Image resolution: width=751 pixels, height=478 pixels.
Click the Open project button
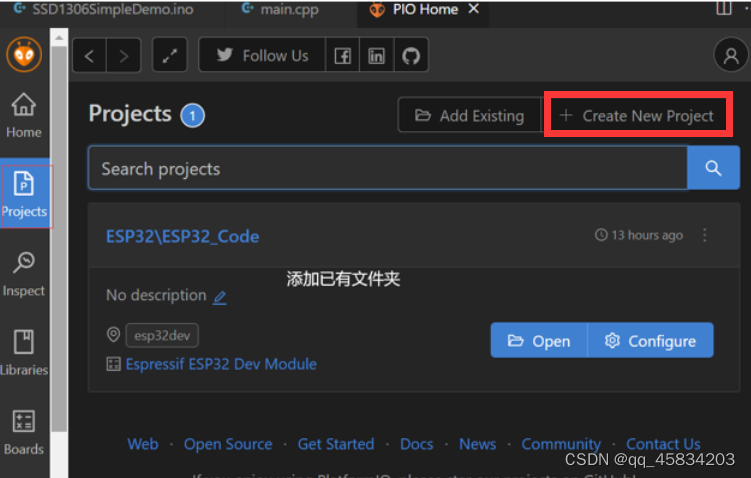pyautogui.click(x=539, y=341)
